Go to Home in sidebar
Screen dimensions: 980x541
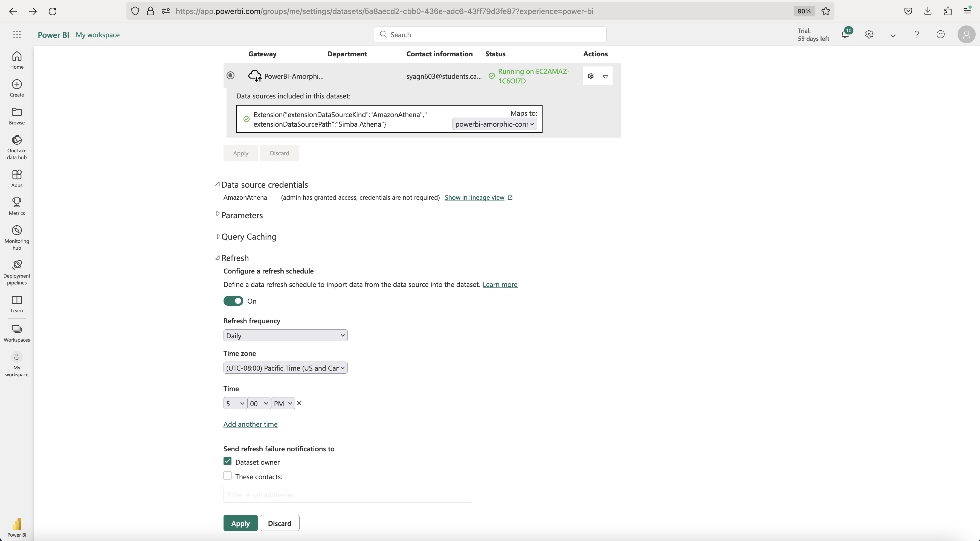tap(17, 60)
